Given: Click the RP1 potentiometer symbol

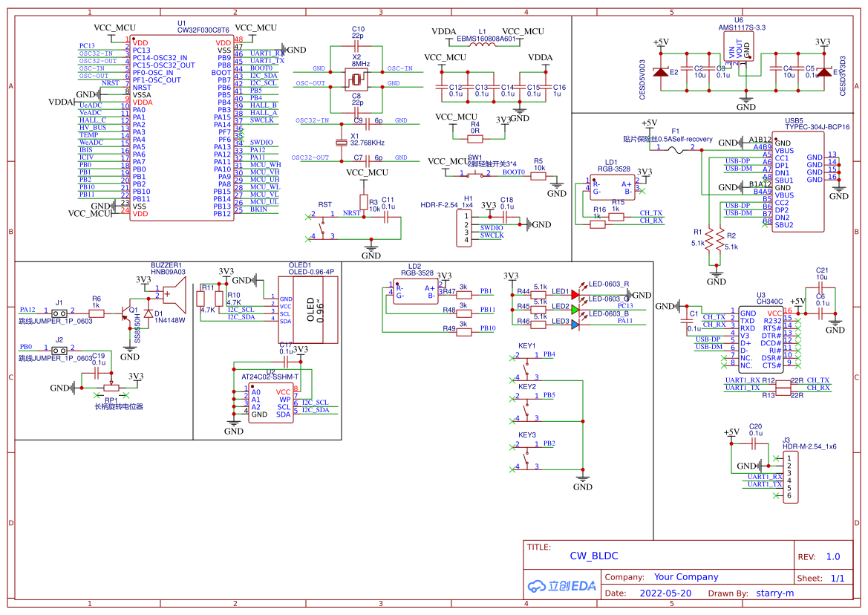Looking at the screenshot, I should (111, 387).
